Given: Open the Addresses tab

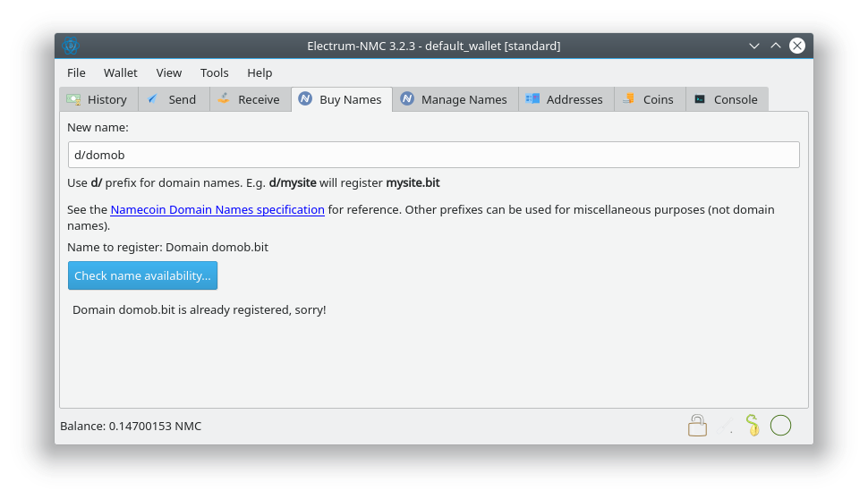Looking at the screenshot, I should (x=565, y=99).
